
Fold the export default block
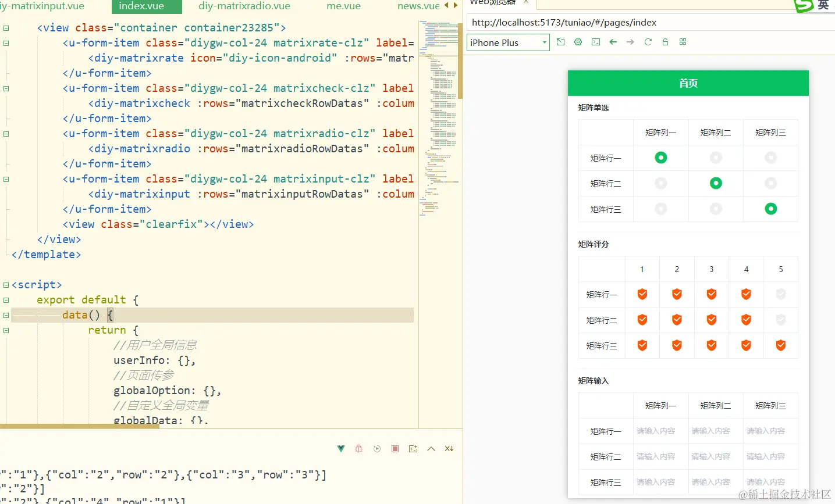(6, 300)
